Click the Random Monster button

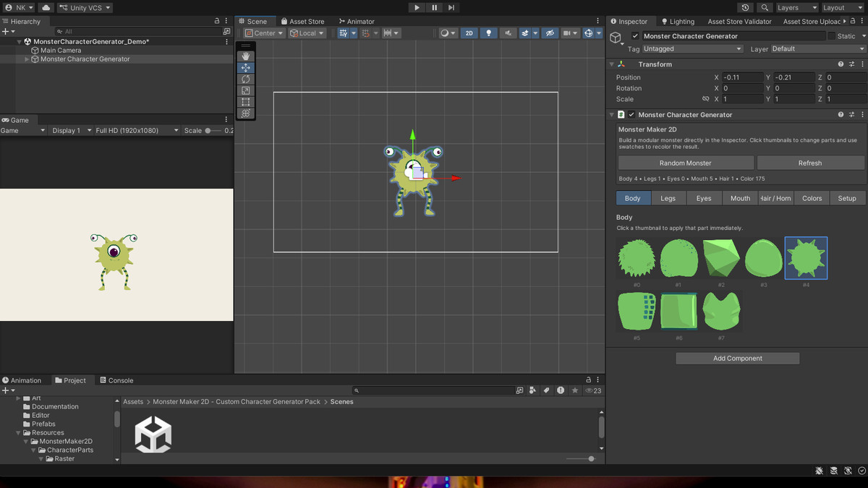tap(686, 163)
